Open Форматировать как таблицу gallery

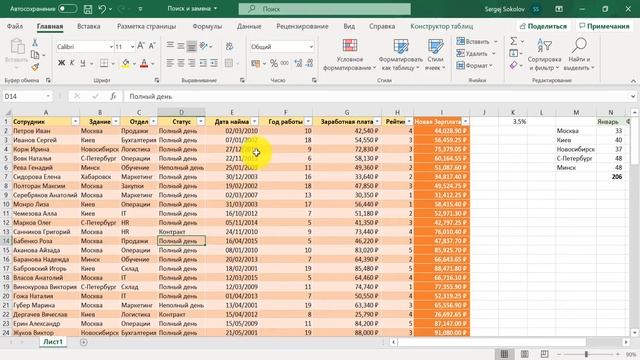(x=401, y=55)
